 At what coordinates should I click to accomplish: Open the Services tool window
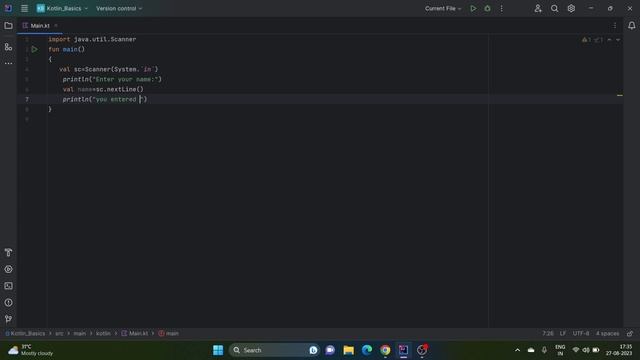[x=8, y=269]
